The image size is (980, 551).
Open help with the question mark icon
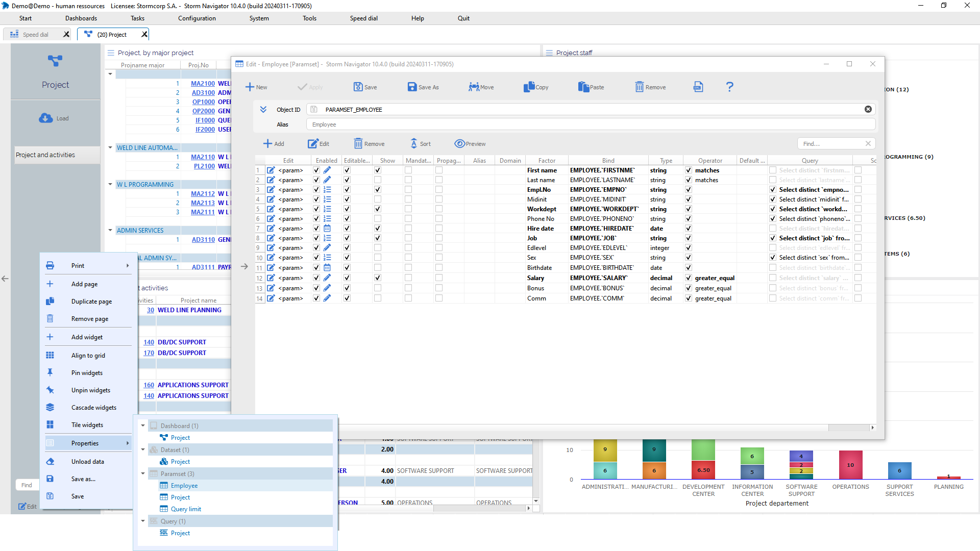coord(729,87)
